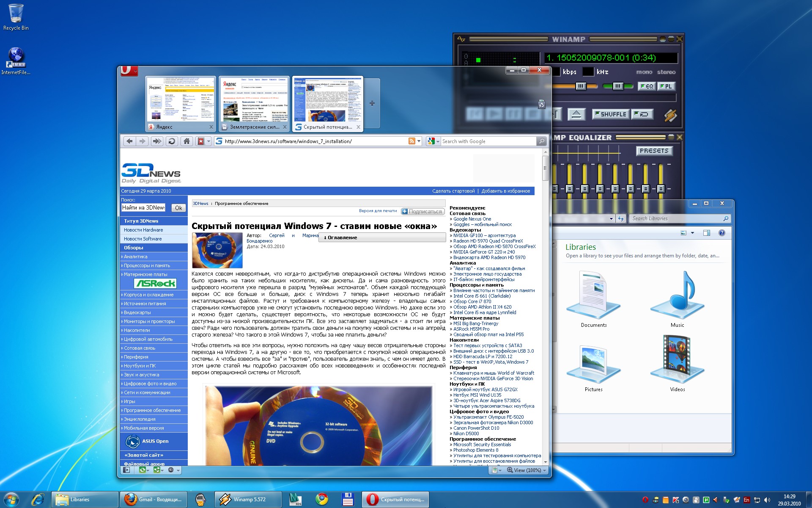The image size is (812, 508).
Task: Select the PRESETS button in equalizer
Action: 653,151
